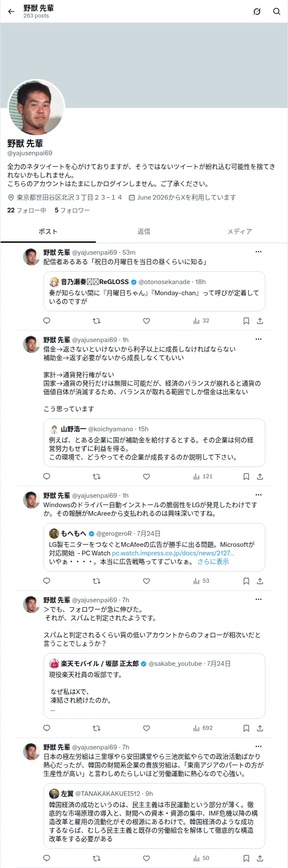The width and height of the screenshot is (288, 868).
Task: Bookmark the post with 121 views
Action: coord(246,476)
